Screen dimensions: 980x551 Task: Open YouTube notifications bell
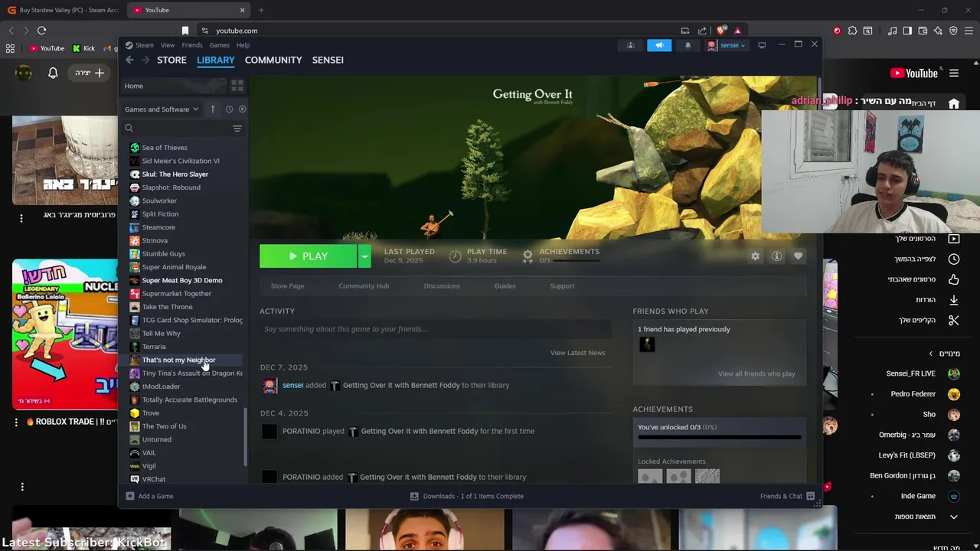(x=53, y=73)
